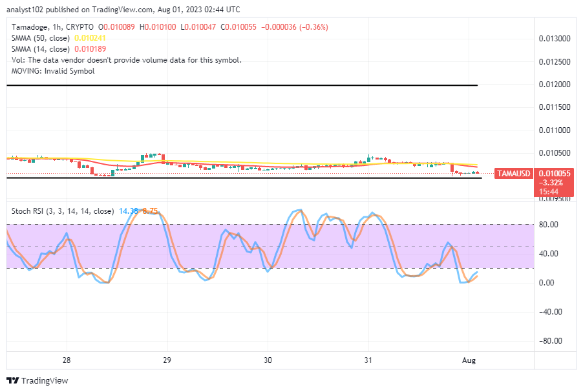
Task: Select the Stoch RSI (3, 3, 14, 14, close) label
Action: [63, 211]
